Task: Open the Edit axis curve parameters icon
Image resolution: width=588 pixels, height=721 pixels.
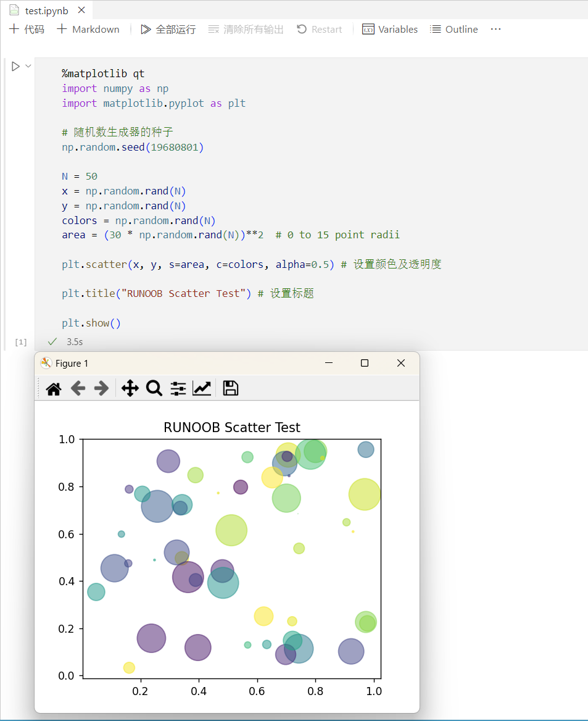Action: point(202,388)
